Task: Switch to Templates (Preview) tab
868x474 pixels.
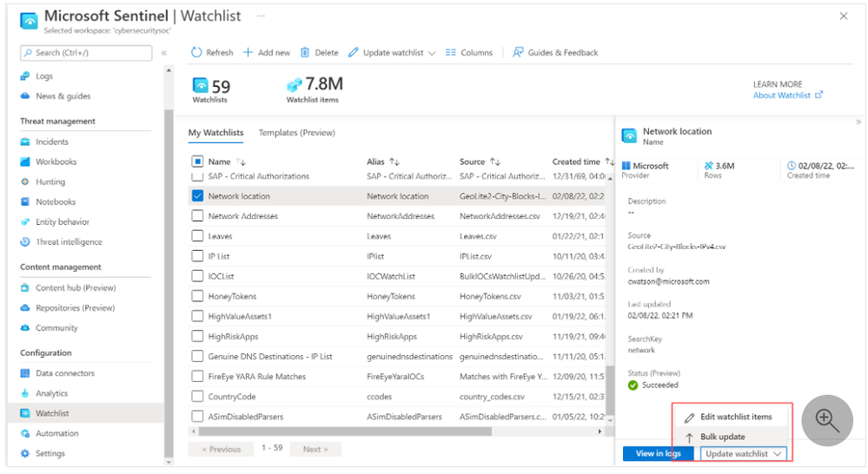Action: 296,133
